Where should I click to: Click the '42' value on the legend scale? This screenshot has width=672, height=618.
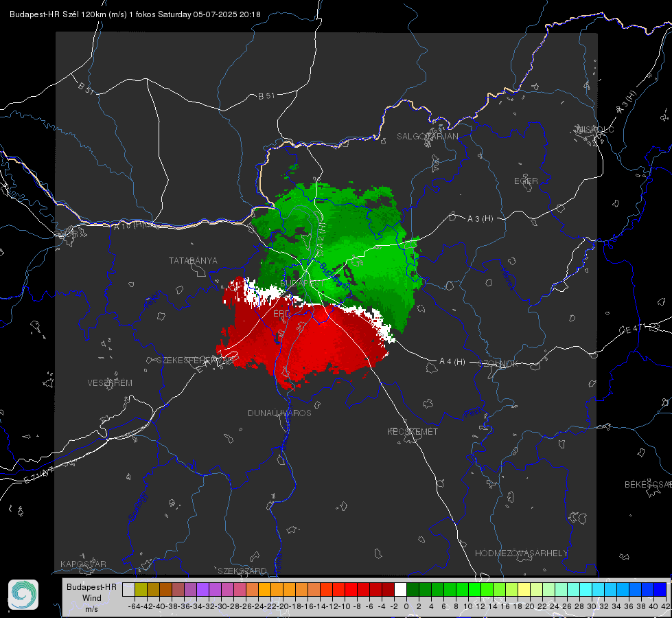tap(666, 606)
